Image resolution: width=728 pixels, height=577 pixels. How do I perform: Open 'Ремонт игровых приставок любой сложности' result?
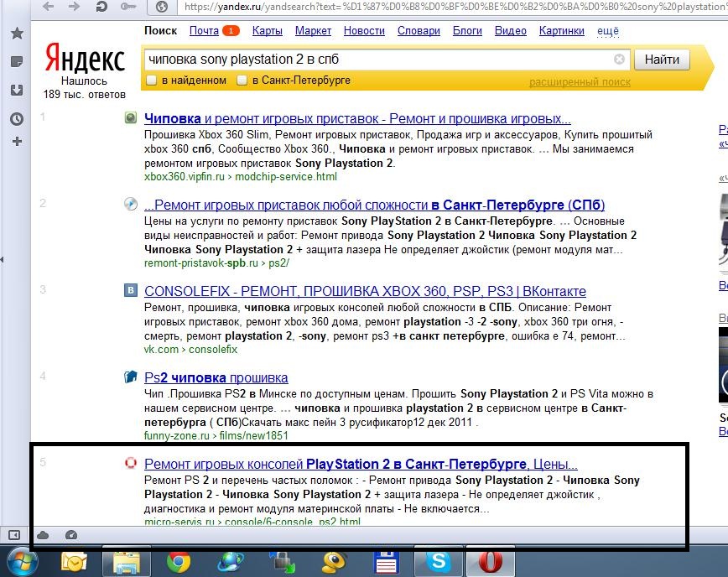tap(374, 205)
